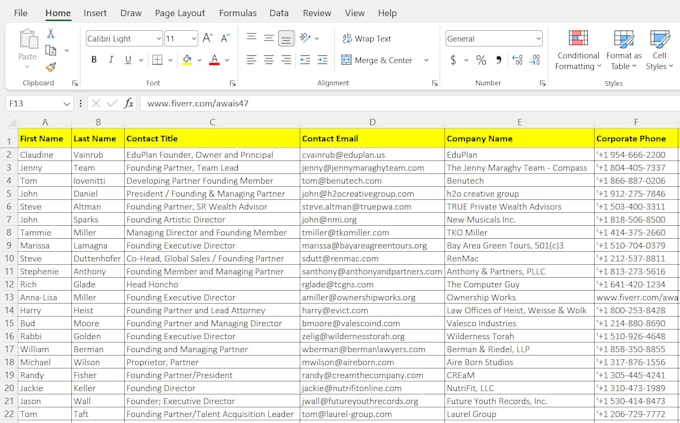Click the Cut scissors icon

(x=51, y=33)
